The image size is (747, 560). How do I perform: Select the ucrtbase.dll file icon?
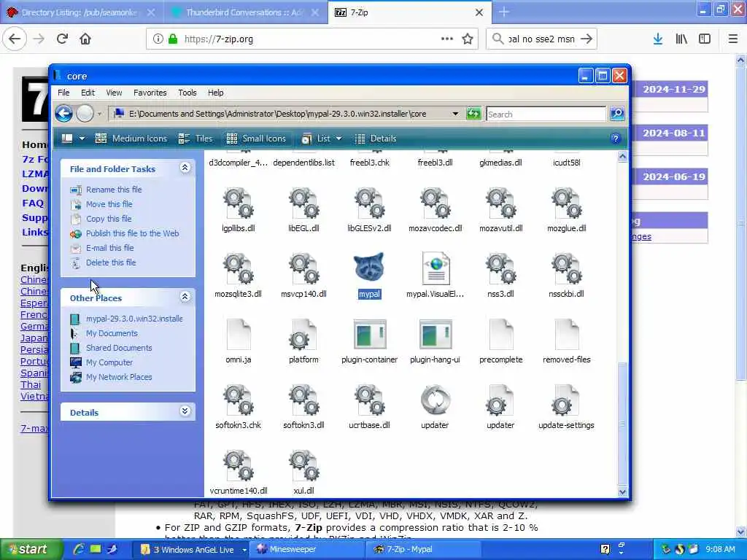click(369, 400)
